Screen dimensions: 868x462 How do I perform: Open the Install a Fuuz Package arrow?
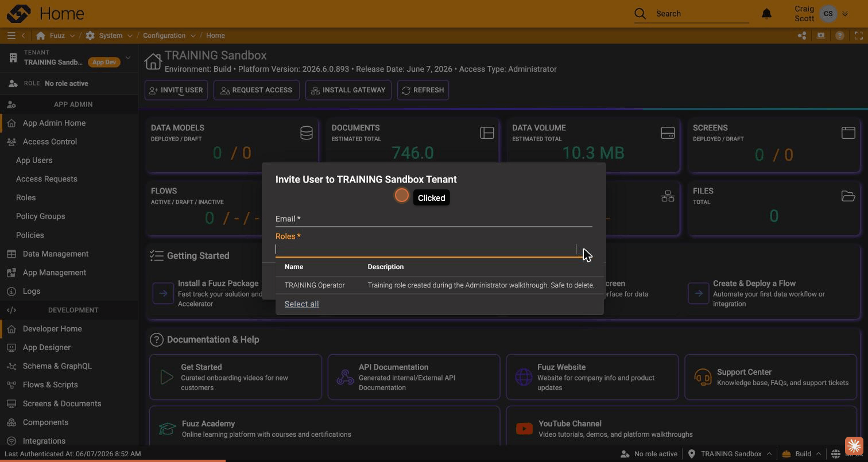point(163,293)
